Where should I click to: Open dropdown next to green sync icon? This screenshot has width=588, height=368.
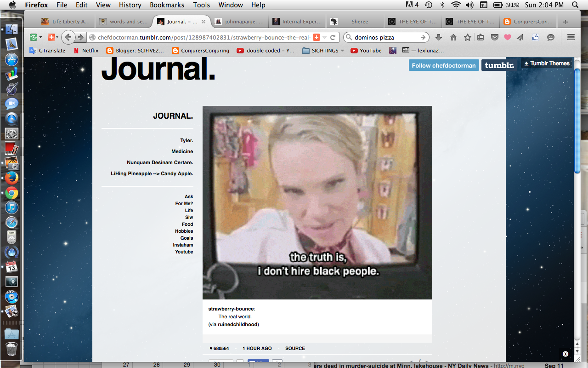(x=40, y=37)
